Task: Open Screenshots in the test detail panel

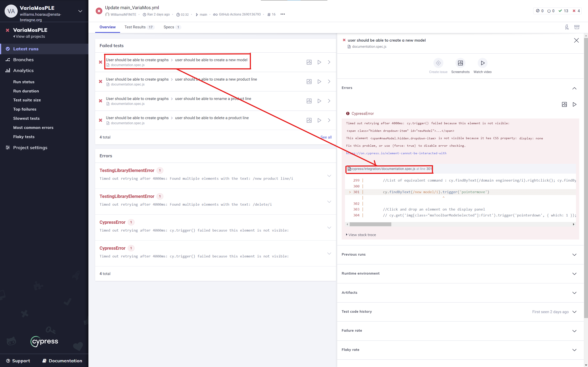Action: tap(460, 63)
